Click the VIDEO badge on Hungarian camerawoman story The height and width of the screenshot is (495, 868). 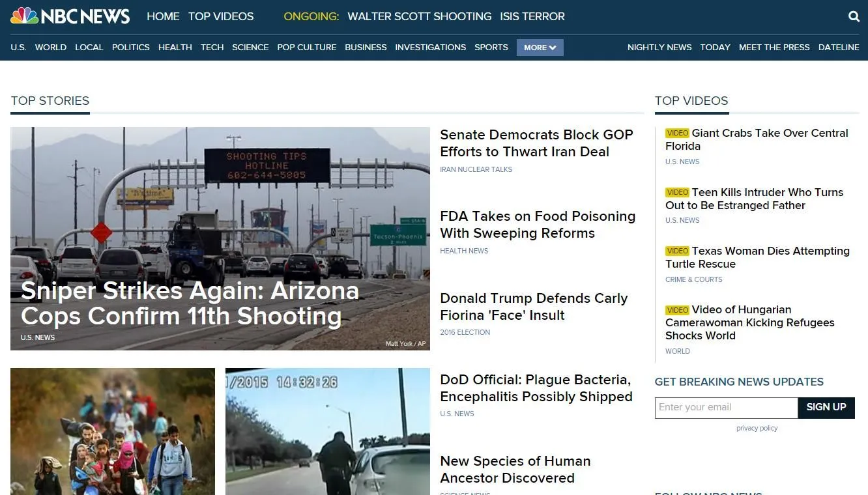click(x=678, y=309)
